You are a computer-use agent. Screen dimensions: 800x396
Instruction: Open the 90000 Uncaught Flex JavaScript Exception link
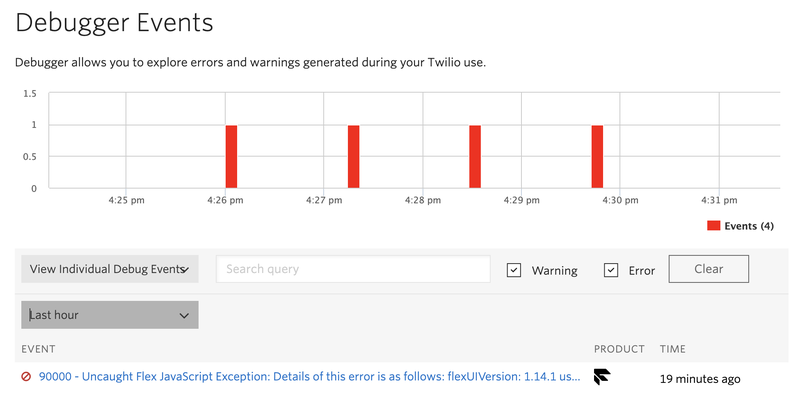coord(310,377)
